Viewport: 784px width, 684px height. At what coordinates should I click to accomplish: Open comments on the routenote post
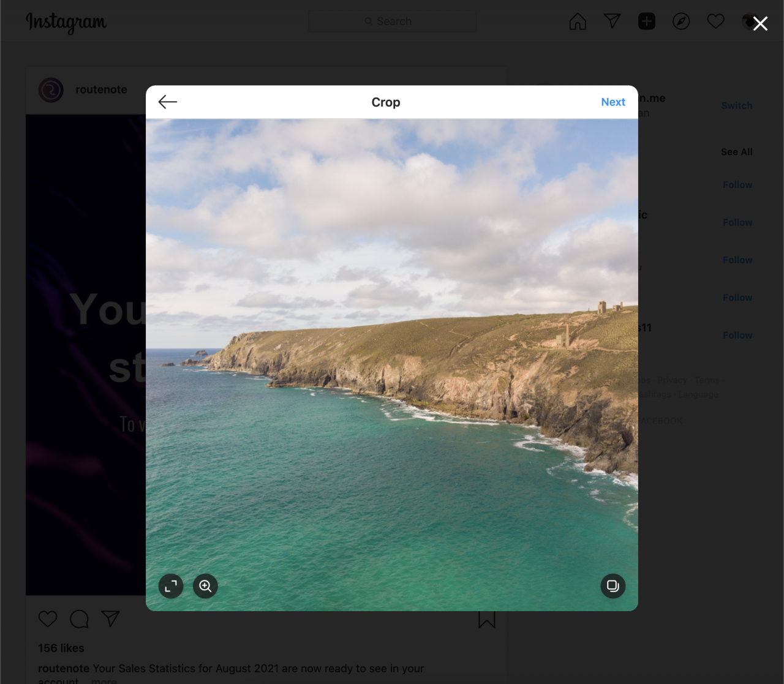pyautogui.click(x=79, y=618)
